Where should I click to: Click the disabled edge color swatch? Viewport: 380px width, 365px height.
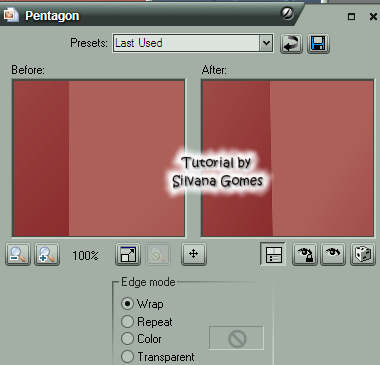pyautogui.click(x=236, y=338)
